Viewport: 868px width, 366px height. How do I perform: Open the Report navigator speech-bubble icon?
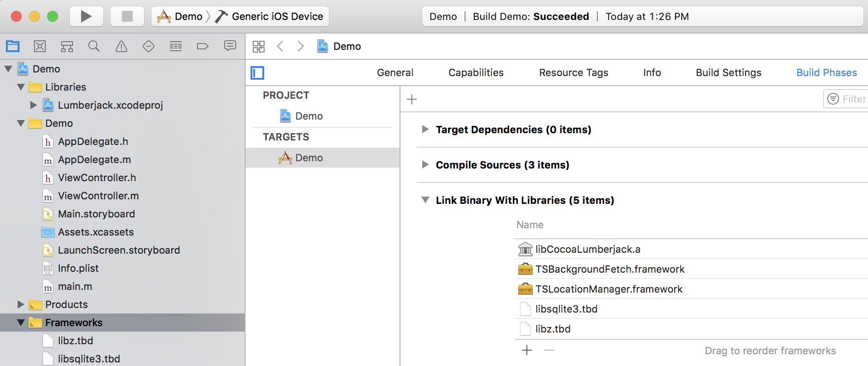click(x=230, y=46)
